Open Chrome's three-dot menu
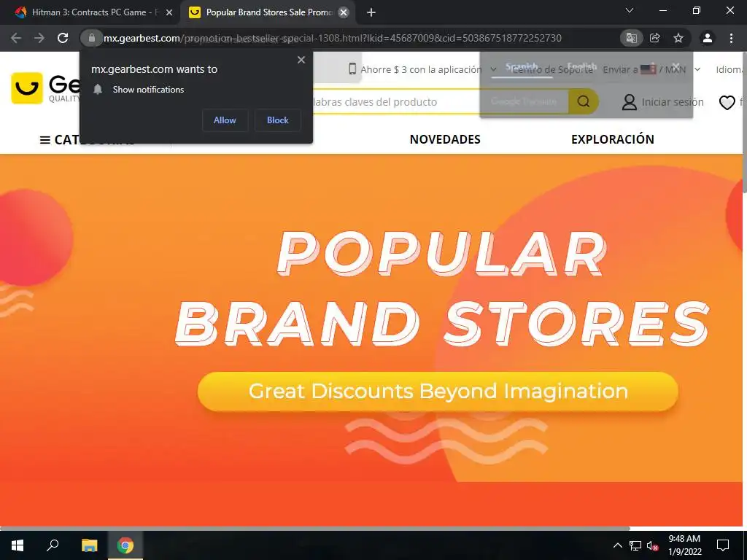 pyautogui.click(x=731, y=38)
